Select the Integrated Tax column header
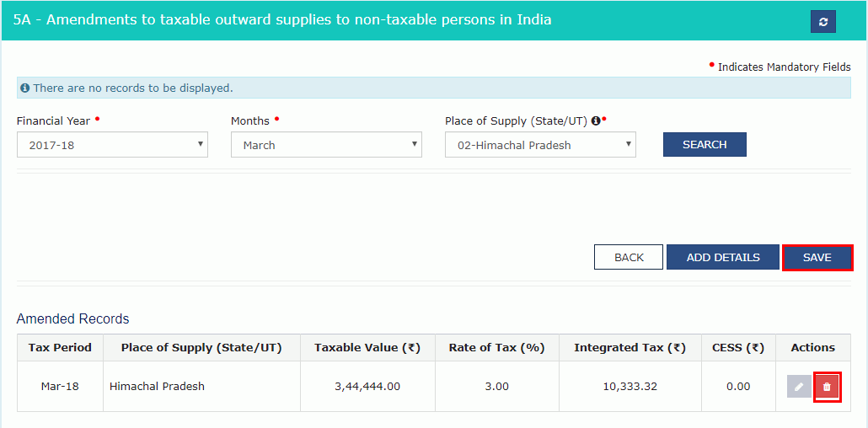This screenshot has height=428, width=868. click(x=630, y=347)
